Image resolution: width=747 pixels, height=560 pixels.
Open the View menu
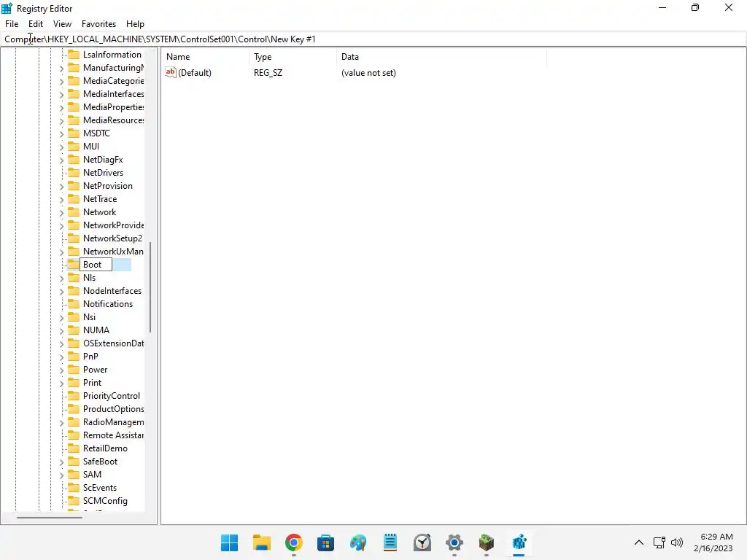point(62,24)
